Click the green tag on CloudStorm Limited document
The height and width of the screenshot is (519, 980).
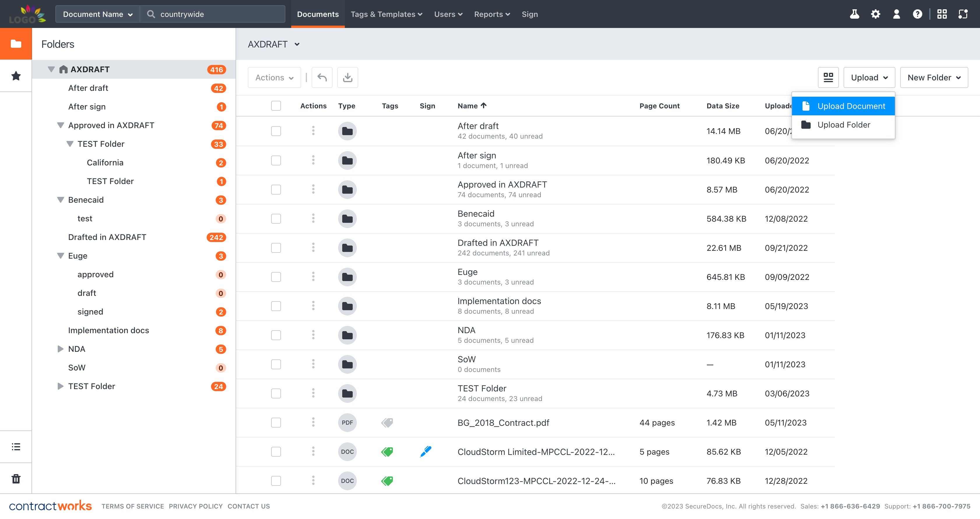click(x=387, y=452)
